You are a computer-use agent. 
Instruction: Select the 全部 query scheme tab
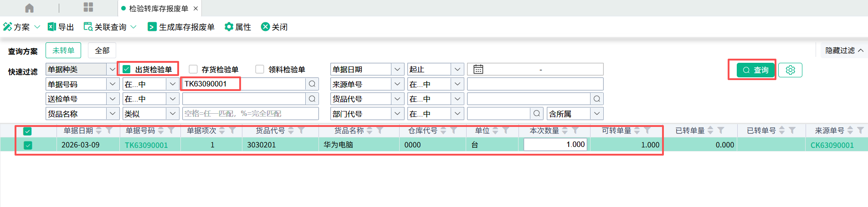tap(102, 50)
